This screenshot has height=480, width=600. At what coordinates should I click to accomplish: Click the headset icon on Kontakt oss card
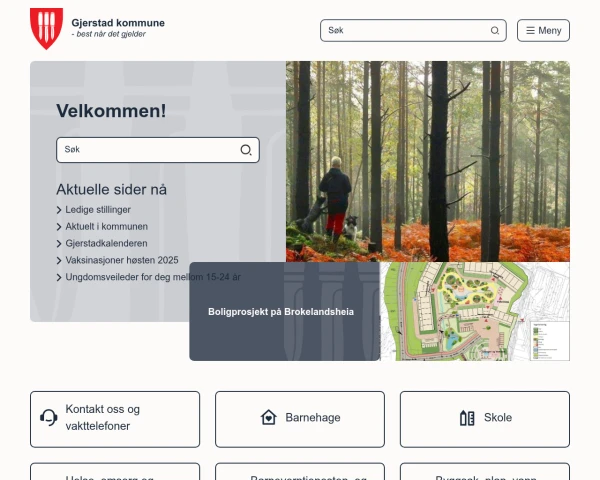click(x=48, y=418)
